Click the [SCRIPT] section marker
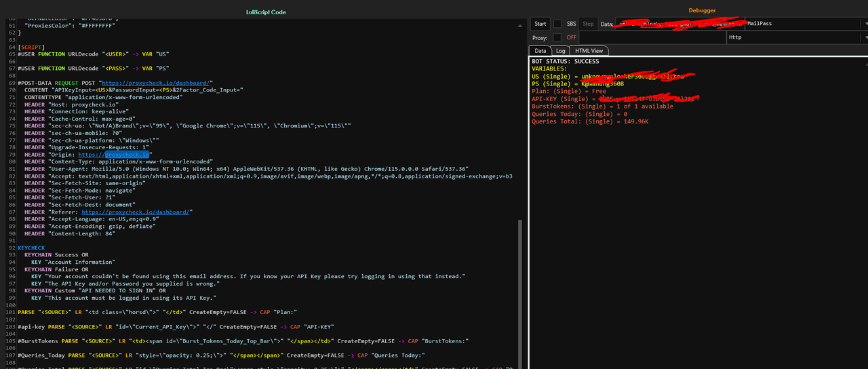 [x=31, y=47]
